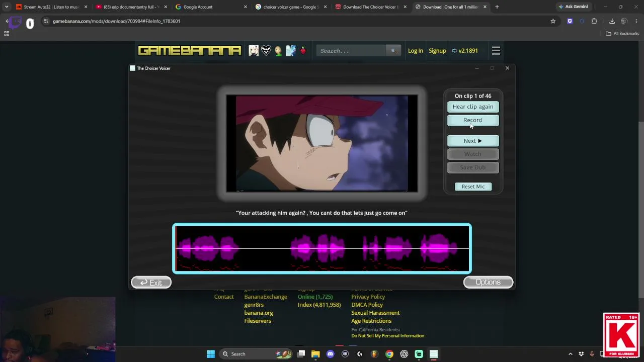Open the 4K downloader taskbar icon

345,354
